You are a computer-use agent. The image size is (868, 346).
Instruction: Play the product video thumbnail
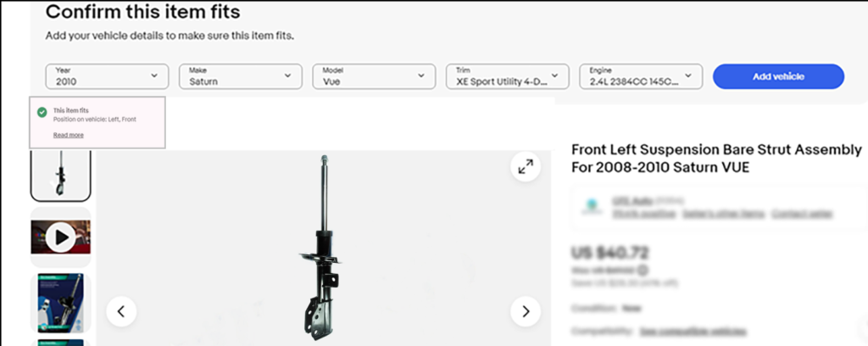[60, 237]
